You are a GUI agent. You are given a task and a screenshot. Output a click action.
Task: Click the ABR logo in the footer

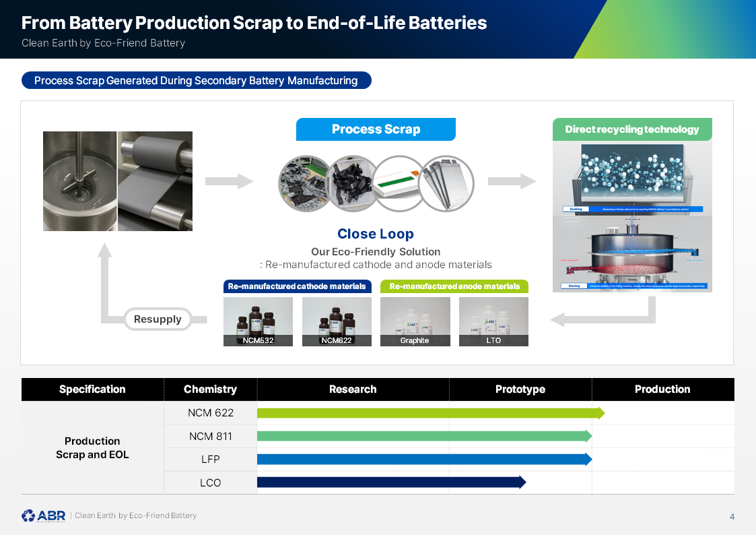[43, 515]
